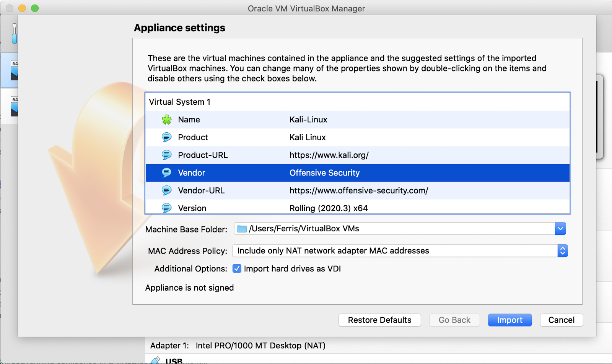Click the Version row speech-bubble icon
612x364 pixels.
click(166, 208)
